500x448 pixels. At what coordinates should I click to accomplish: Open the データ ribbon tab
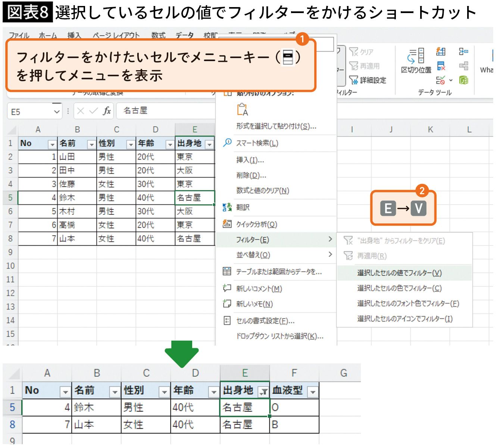[184, 35]
